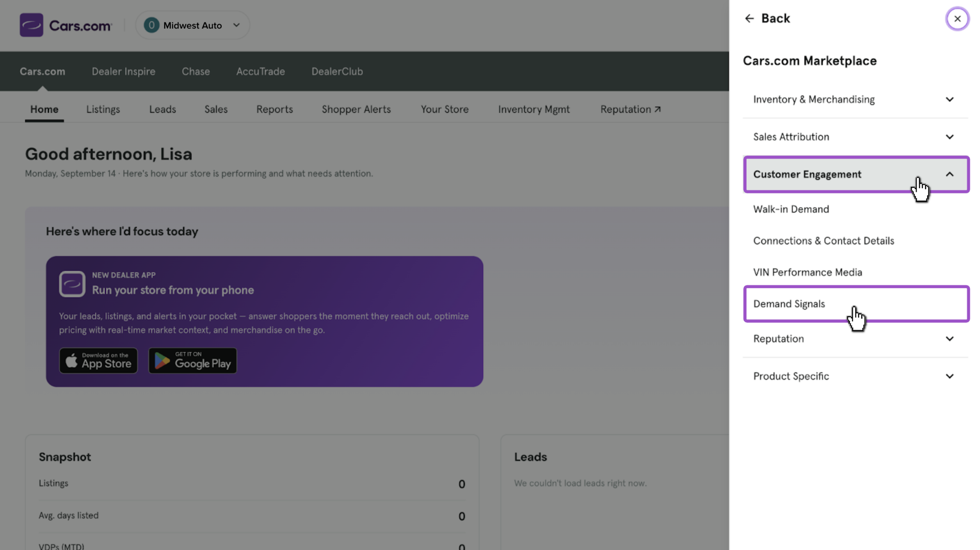Click Download on the App Store badge

pos(98,360)
